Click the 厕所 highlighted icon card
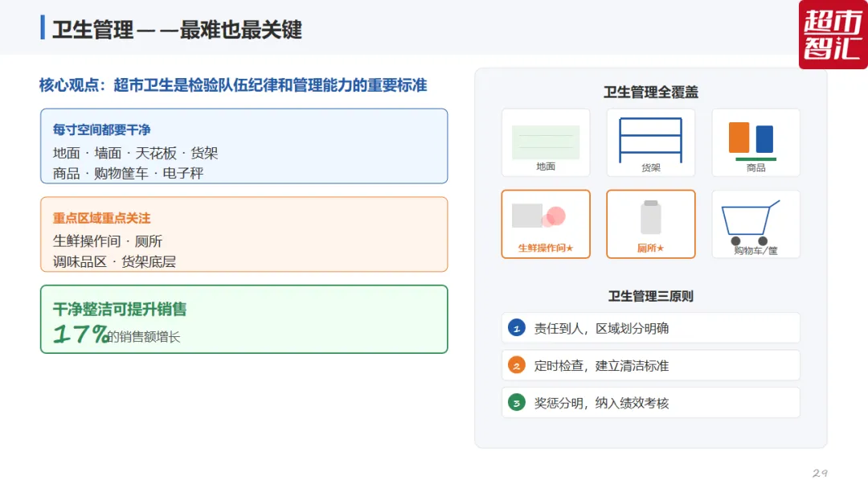Viewport: 868px width, 489px height. click(651, 224)
